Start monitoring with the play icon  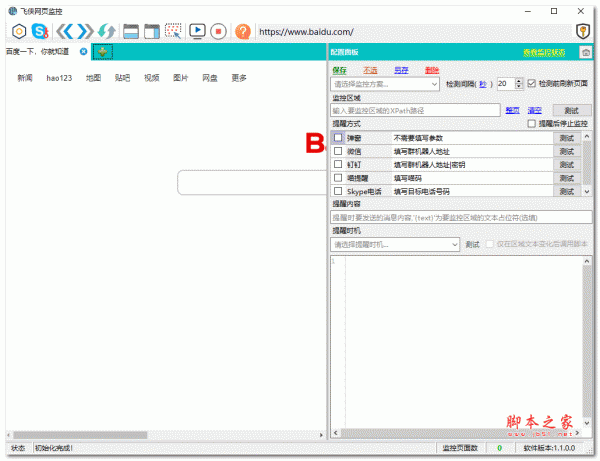(197, 31)
